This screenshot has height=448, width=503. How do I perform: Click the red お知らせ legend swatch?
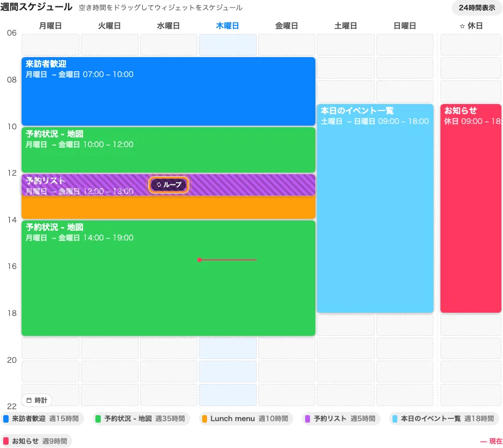(x=6, y=442)
